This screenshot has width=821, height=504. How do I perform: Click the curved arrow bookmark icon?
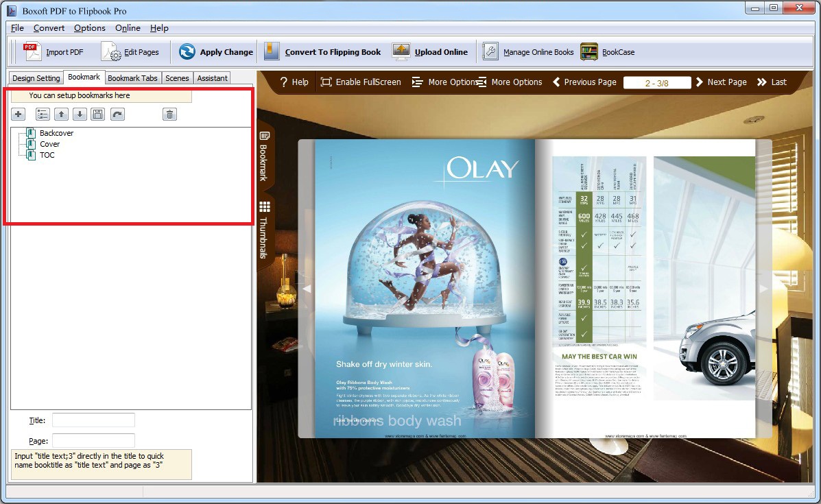[x=118, y=114]
